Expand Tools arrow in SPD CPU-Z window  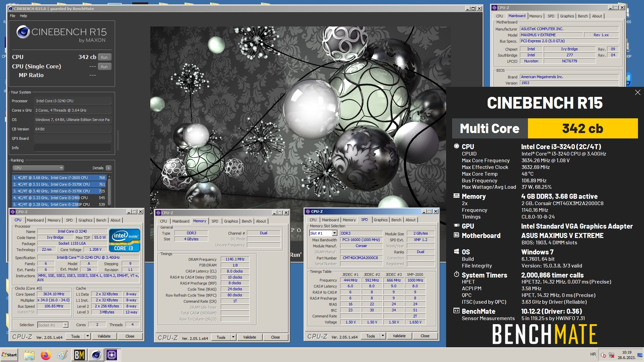[383, 336]
